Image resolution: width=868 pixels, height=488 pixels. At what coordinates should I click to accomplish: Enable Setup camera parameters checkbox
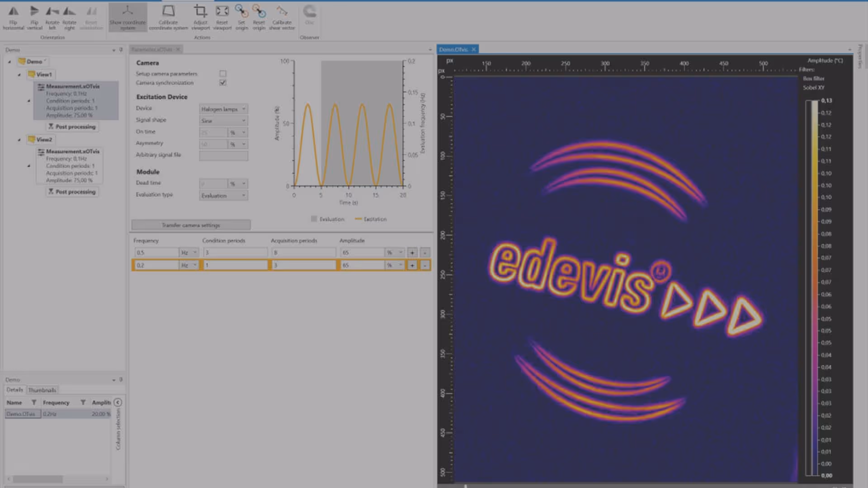coord(223,73)
